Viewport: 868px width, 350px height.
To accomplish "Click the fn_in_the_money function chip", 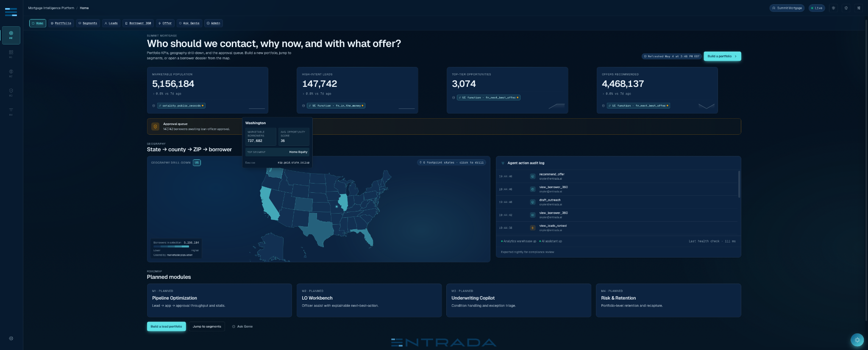I will 336,106.
